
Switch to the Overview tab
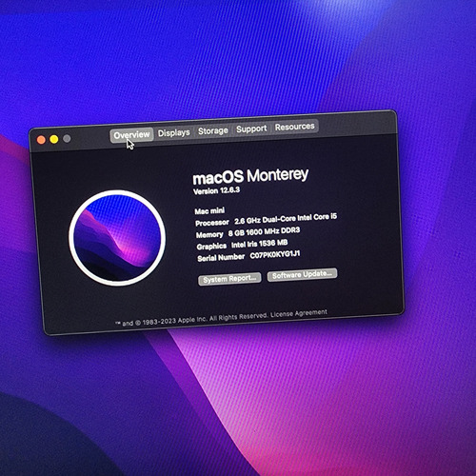click(x=131, y=135)
